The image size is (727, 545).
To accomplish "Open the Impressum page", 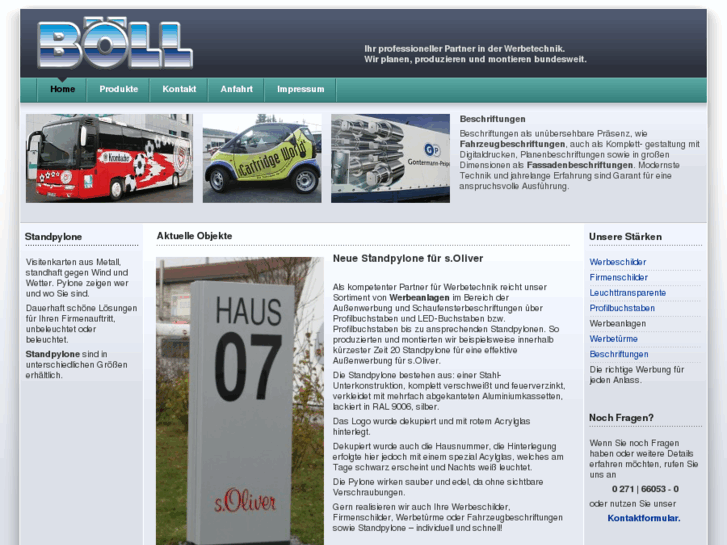I will 300,89.
